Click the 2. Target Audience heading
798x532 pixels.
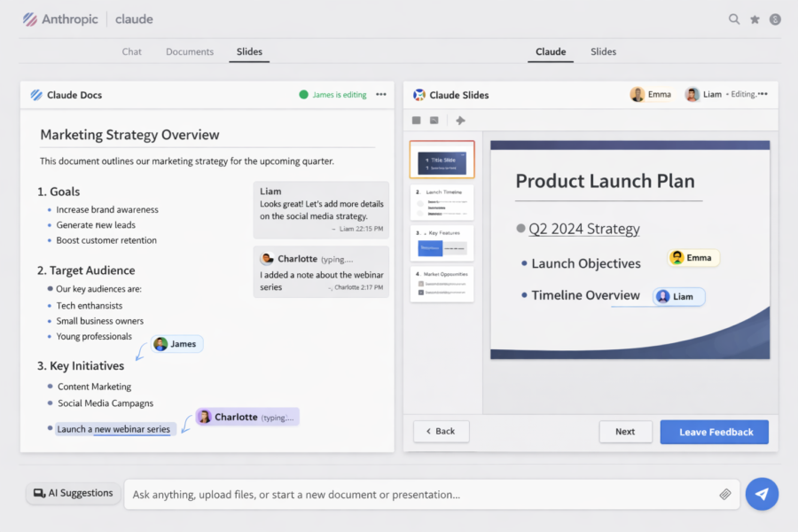(x=86, y=270)
